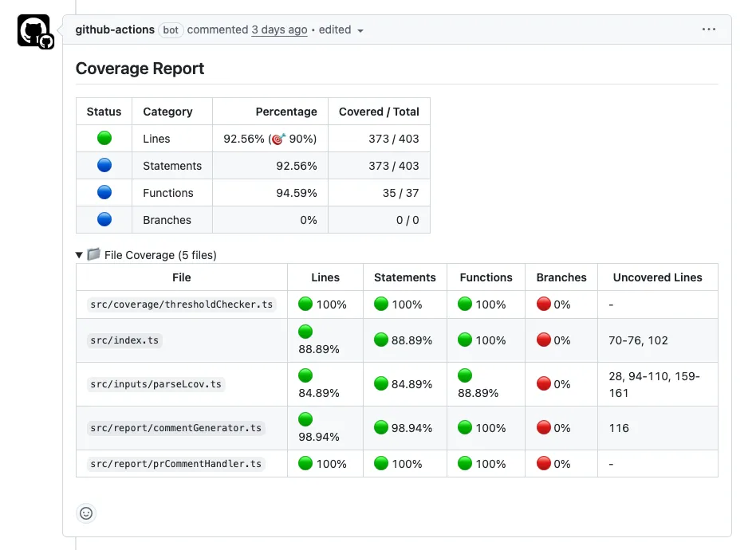Open the github-actions author link

point(115,29)
